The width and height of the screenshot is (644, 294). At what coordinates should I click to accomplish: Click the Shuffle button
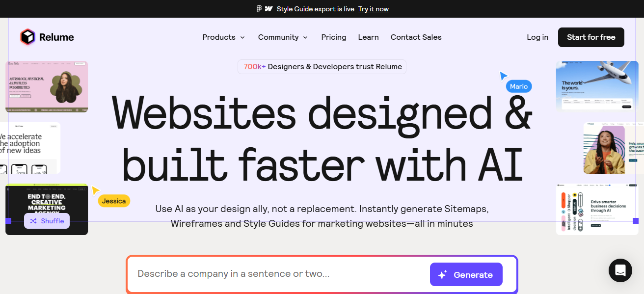(47, 221)
